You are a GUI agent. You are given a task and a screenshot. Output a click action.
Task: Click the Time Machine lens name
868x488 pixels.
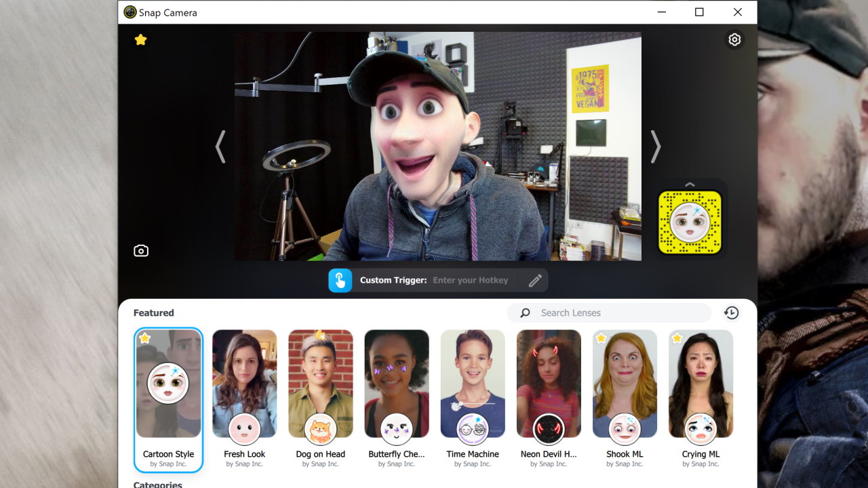click(473, 454)
